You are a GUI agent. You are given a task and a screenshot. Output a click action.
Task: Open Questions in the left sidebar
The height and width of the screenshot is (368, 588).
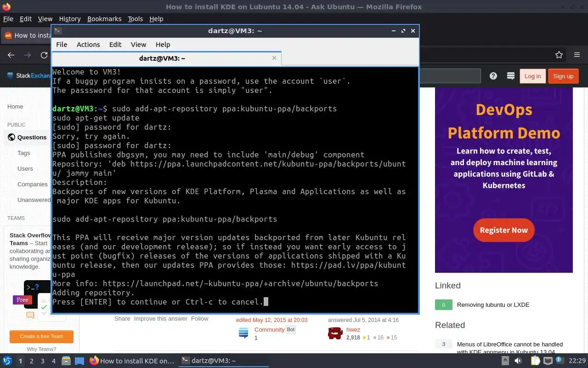point(32,137)
